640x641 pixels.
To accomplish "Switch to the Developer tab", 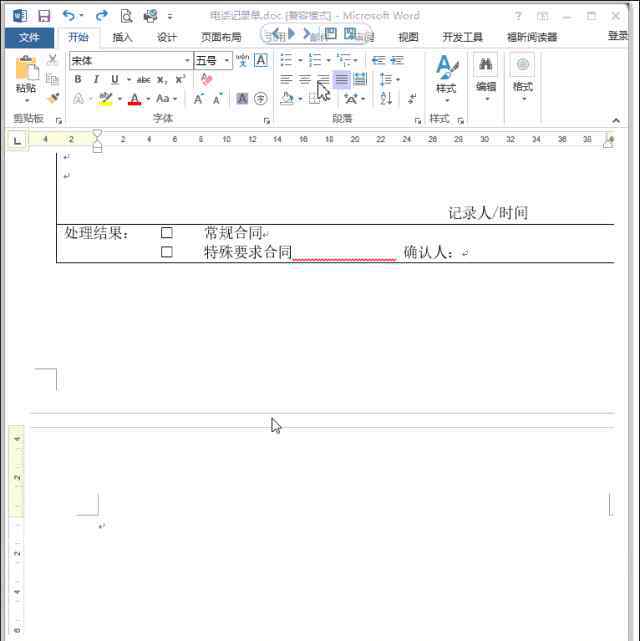I will (462, 37).
